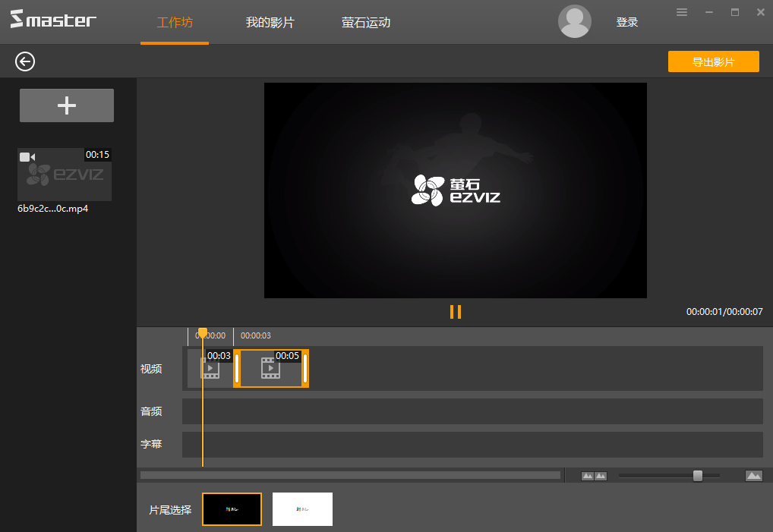This screenshot has height=532, width=773.
Task: Open the 我的影片 tab
Action: coord(270,23)
